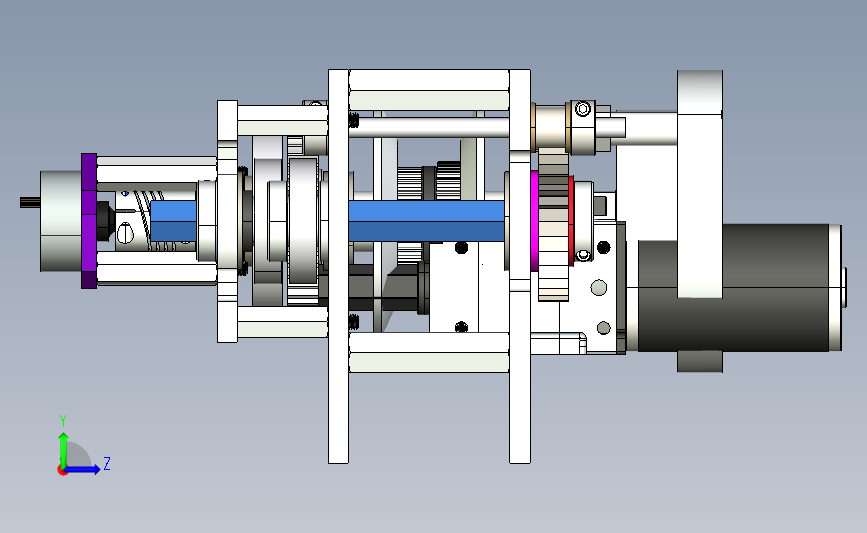Click the green Y axis arrow of the triad
This screenshot has width=867, height=533.
click(x=63, y=449)
